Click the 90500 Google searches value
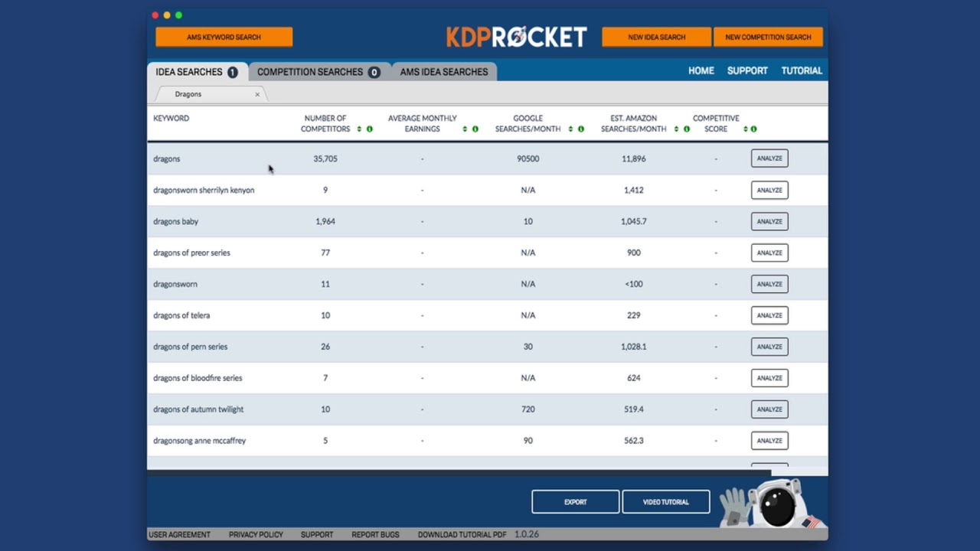 pyautogui.click(x=528, y=159)
